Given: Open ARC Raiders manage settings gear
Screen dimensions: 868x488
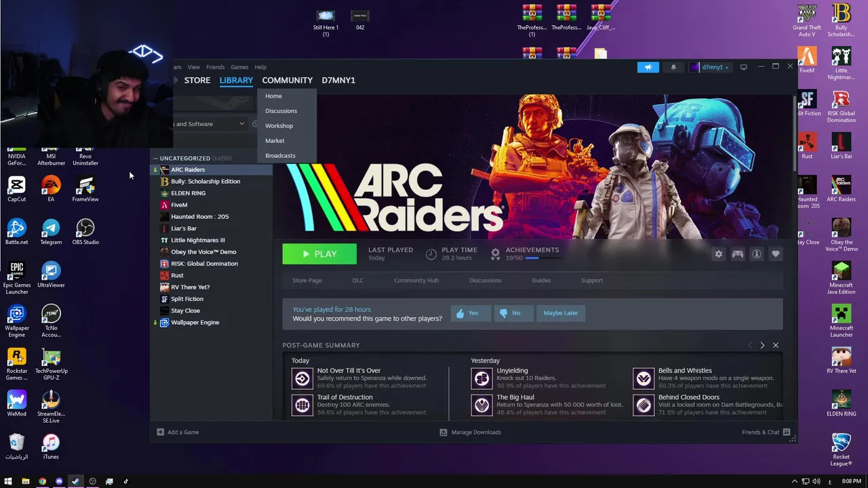Looking at the screenshot, I should (718, 254).
